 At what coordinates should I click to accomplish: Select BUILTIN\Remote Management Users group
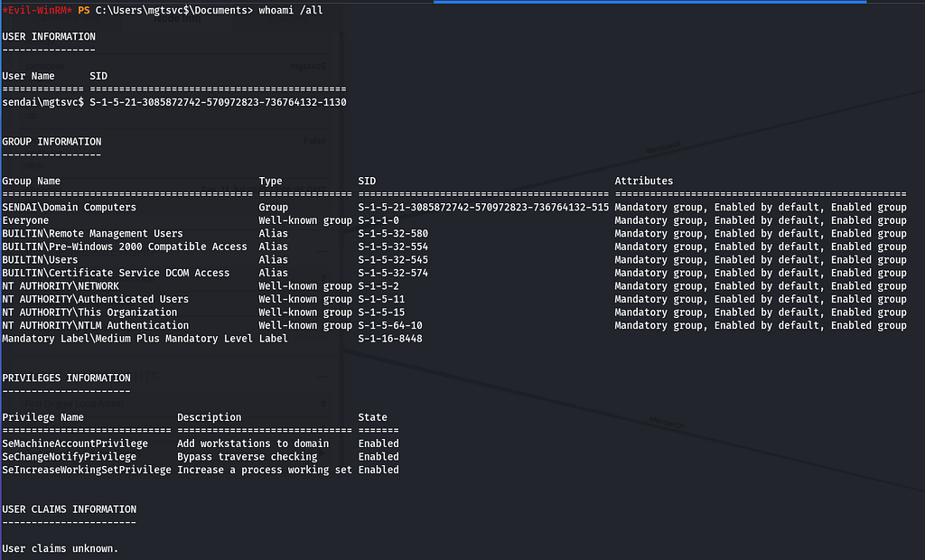click(93, 234)
